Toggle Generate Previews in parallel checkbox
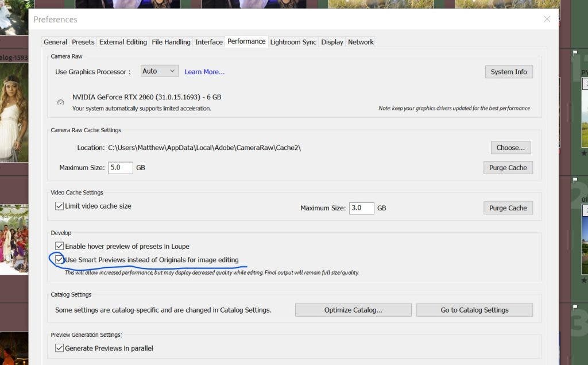The width and height of the screenshot is (588, 365). pos(59,348)
